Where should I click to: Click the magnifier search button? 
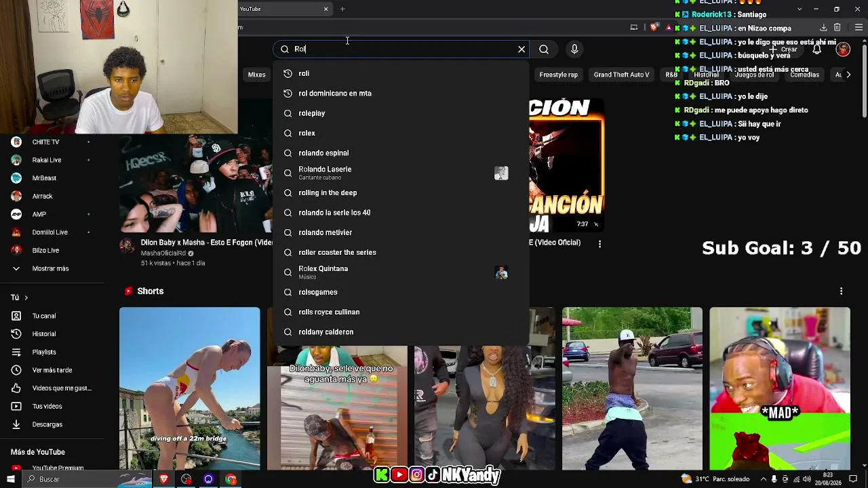pyautogui.click(x=544, y=49)
